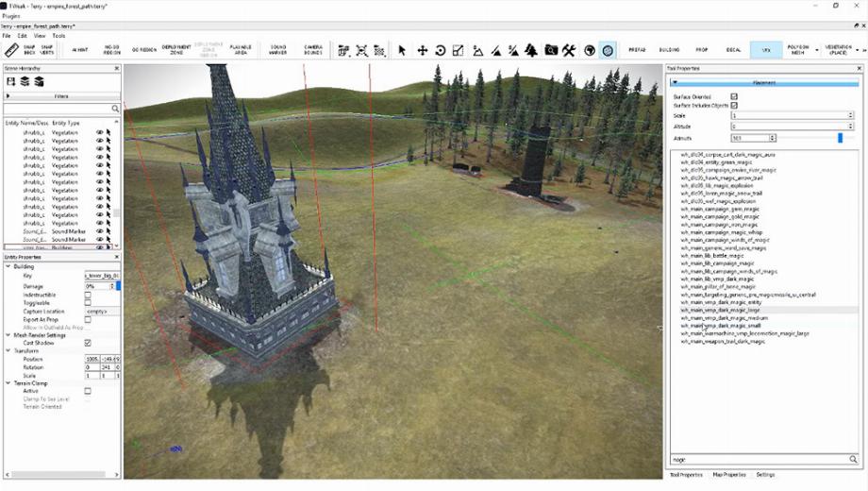Click the dark globe icon in toolbar
The height and width of the screenshot is (491, 868).
click(590, 50)
